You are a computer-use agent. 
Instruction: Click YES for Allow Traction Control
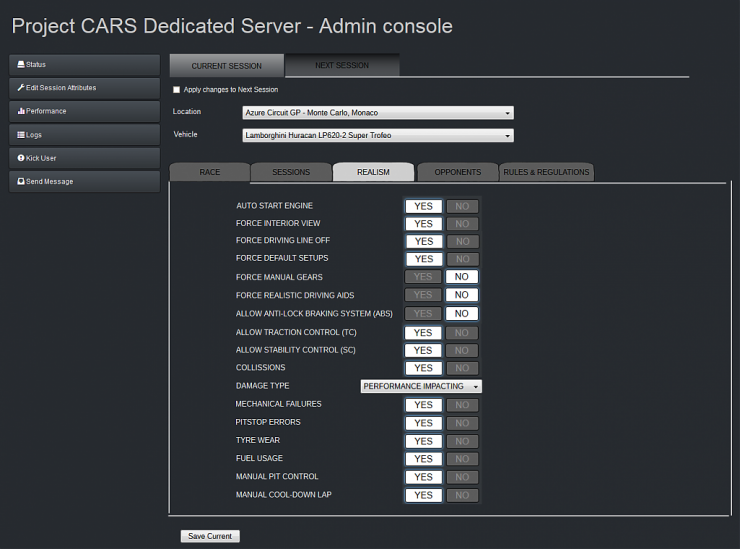coord(423,333)
